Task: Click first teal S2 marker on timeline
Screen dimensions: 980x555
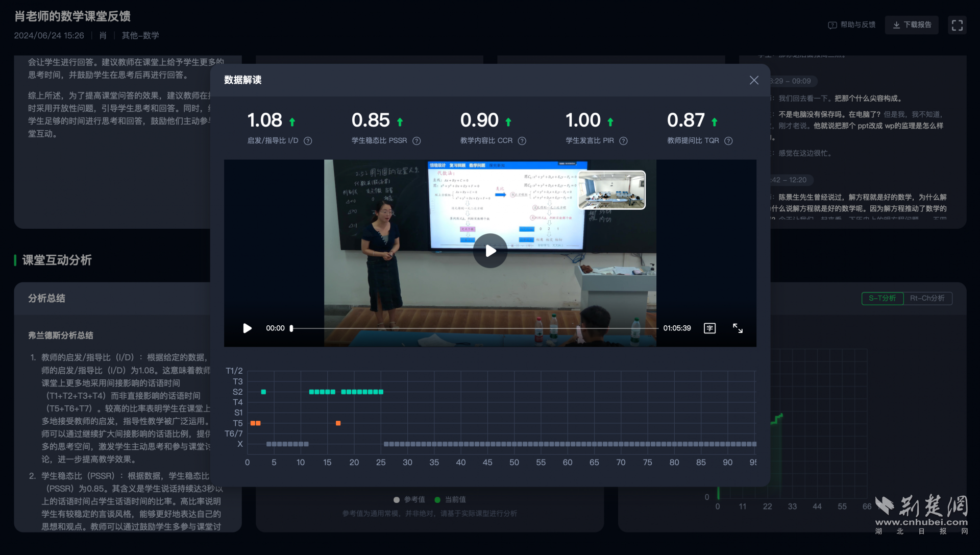Action: (263, 392)
